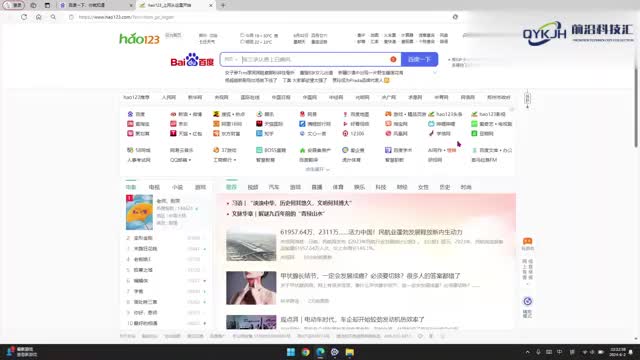Open the 甲状腺长结节 news headline
Image resolution: width=640 pixels, height=360 pixels.
(370, 276)
